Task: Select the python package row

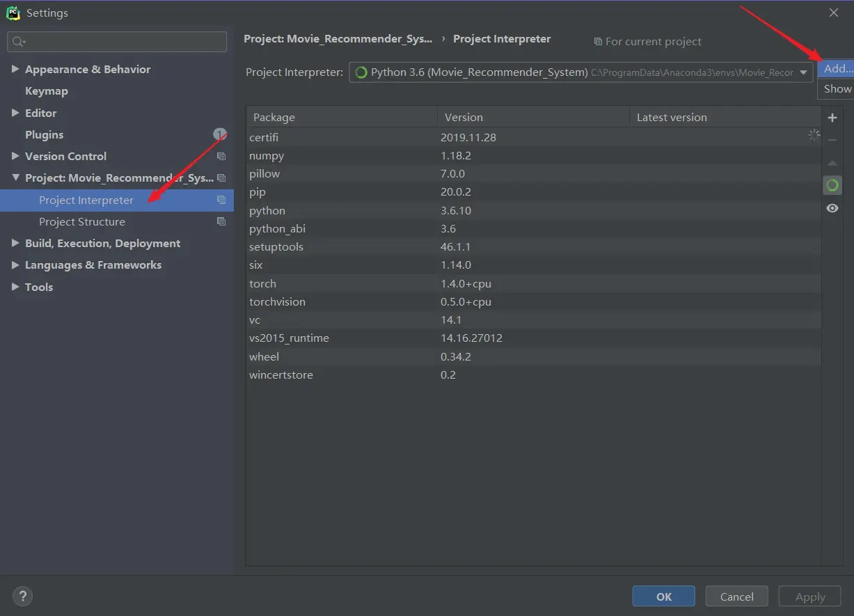Action: (x=534, y=210)
